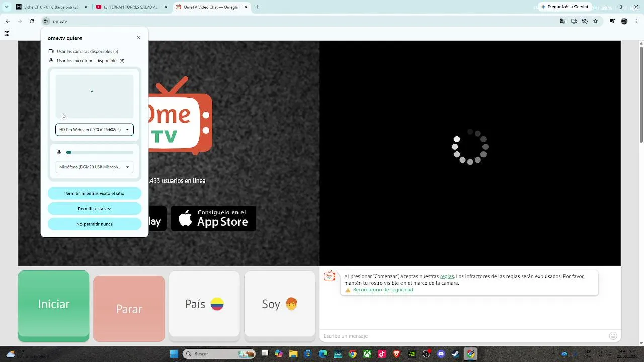The height and width of the screenshot is (362, 644).
Task: Open a new browser tab
Action: pyautogui.click(x=258, y=7)
